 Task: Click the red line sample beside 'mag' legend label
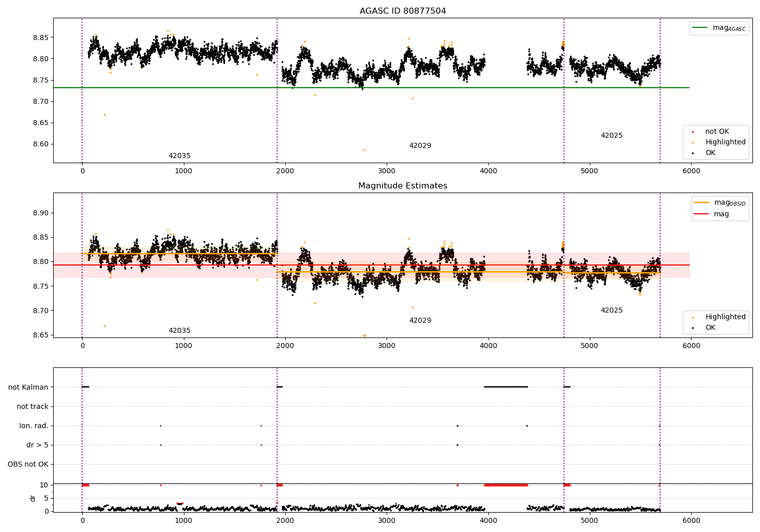point(701,214)
